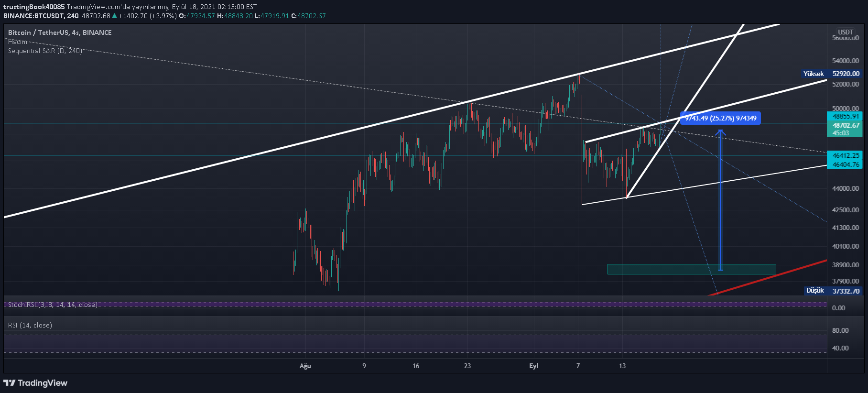Click the 38900.00 price axis value
The width and height of the screenshot is (868, 393).
click(x=845, y=265)
